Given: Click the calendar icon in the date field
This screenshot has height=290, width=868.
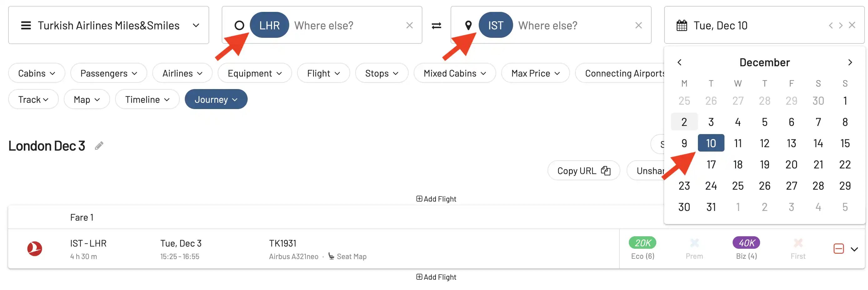Looking at the screenshot, I should 682,26.
